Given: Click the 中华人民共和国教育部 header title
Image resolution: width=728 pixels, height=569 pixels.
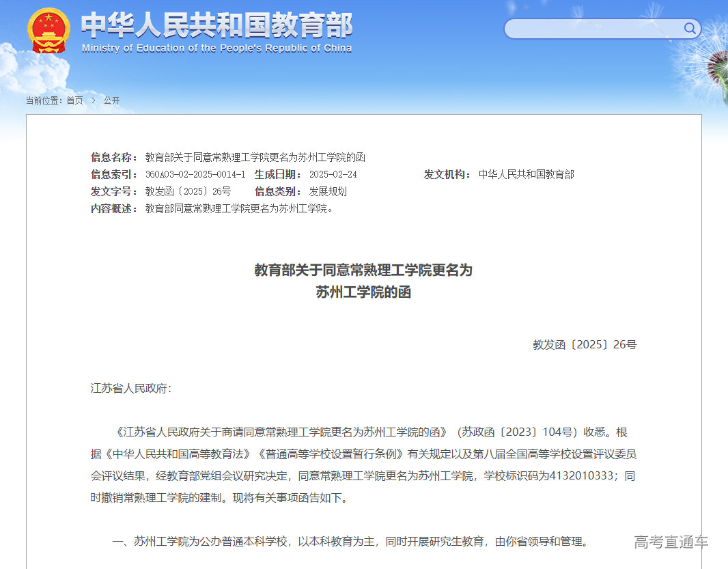Looking at the screenshot, I should 216,24.
